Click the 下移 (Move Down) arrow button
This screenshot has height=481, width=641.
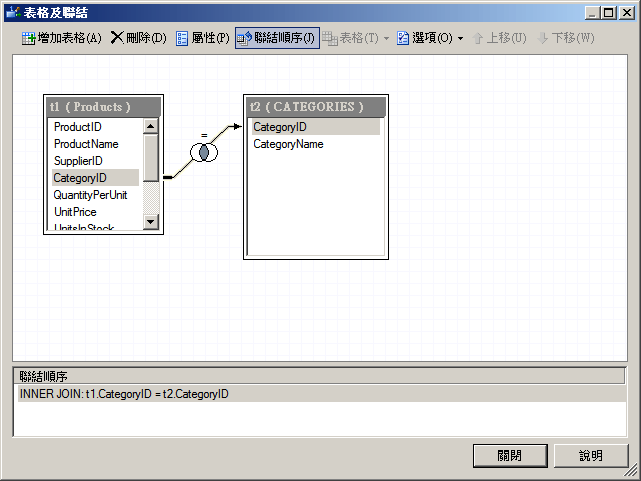[565, 38]
